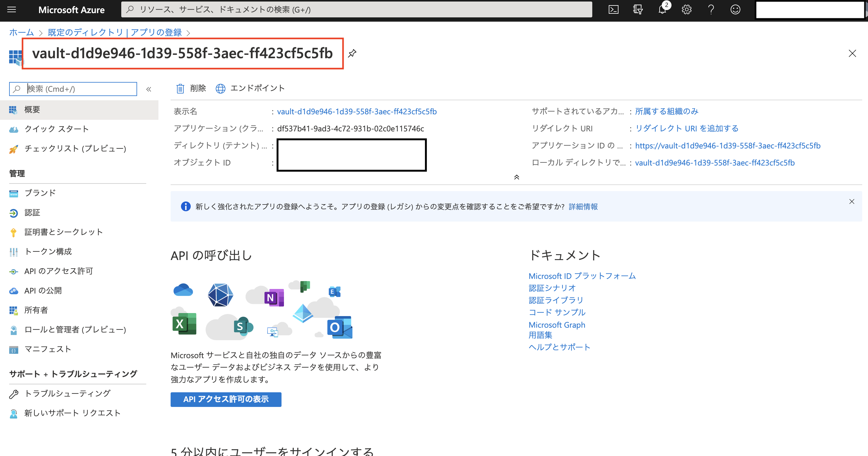
Task: Click the OneNote icon in API illustration
Action: click(x=274, y=297)
